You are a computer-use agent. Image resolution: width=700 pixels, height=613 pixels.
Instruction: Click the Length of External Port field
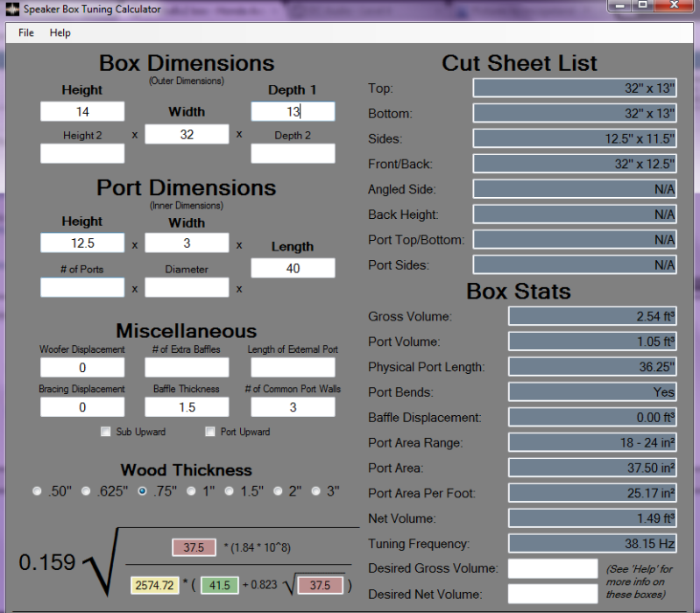pyautogui.click(x=293, y=368)
